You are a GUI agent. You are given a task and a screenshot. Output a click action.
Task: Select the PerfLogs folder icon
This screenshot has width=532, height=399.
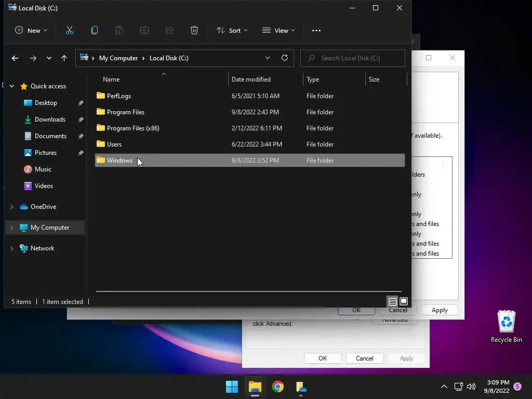point(100,96)
